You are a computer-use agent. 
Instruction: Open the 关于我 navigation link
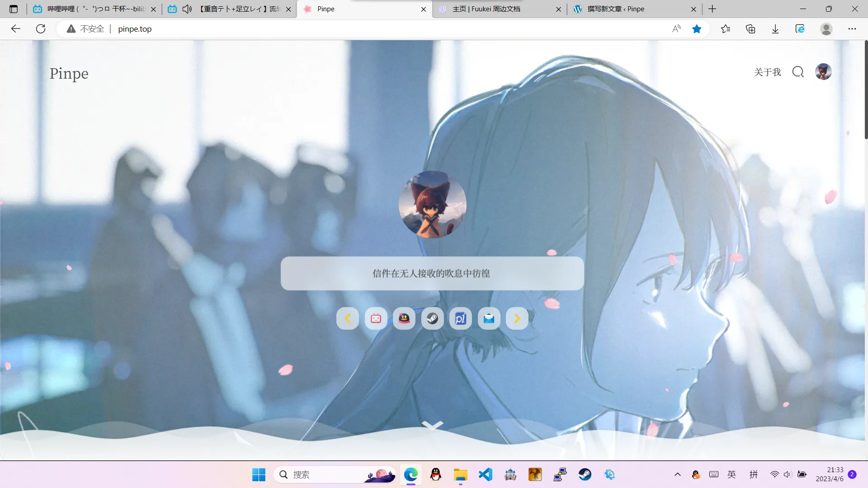coord(767,72)
